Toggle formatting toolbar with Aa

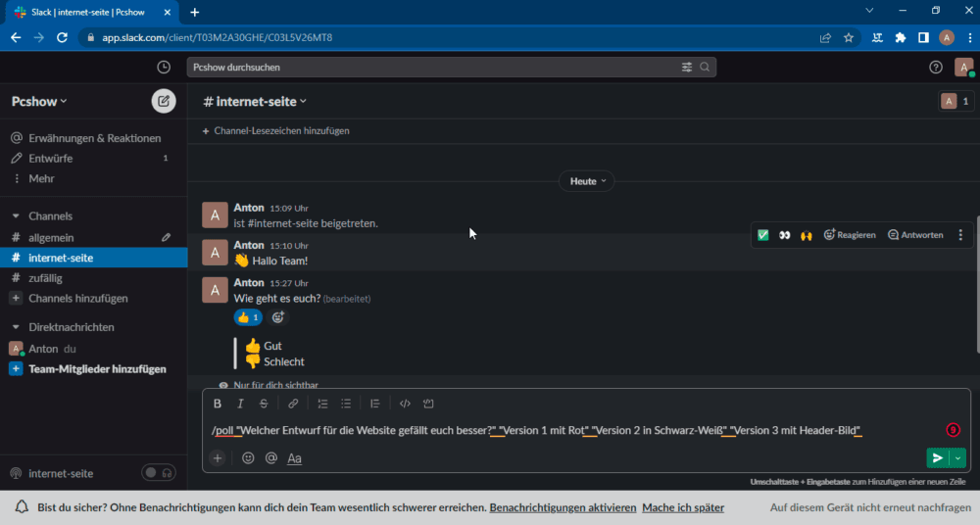pos(294,458)
